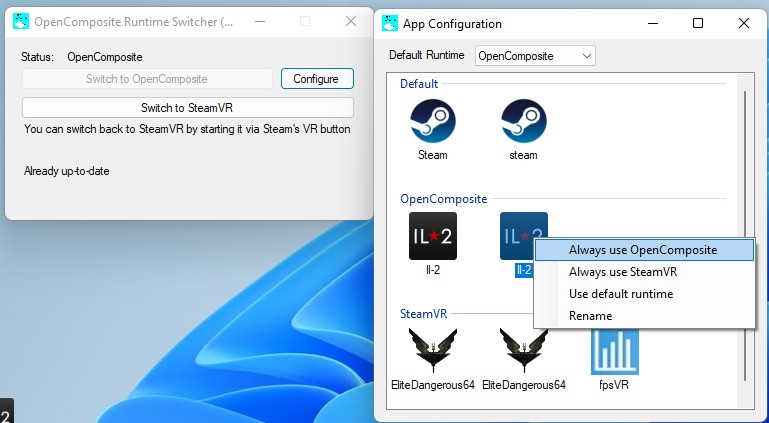Image resolution: width=769 pixels, height=423 pixels.
Task: Click the "SteamVR" group header
Action: (x=423, y=314)
